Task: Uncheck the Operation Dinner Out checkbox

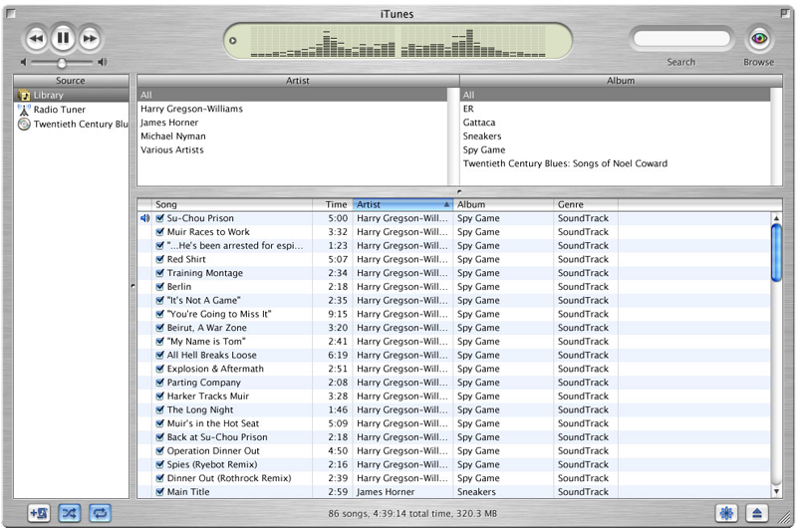Action: 159,450
